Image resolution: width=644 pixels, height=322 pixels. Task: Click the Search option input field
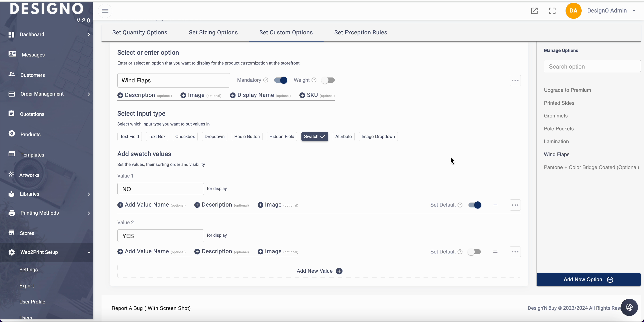pos(592,66)
